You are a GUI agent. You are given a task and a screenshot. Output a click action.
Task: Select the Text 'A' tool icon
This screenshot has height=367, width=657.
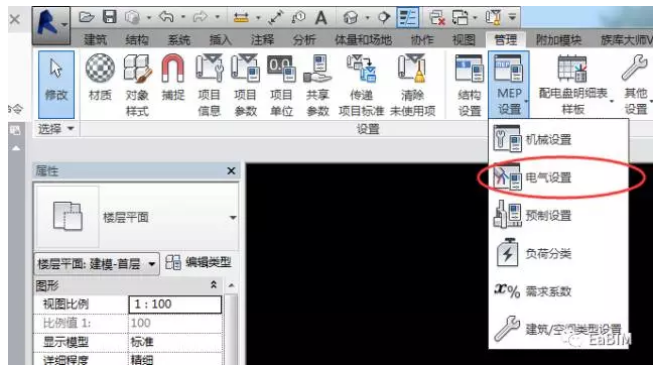pos(321,18)
